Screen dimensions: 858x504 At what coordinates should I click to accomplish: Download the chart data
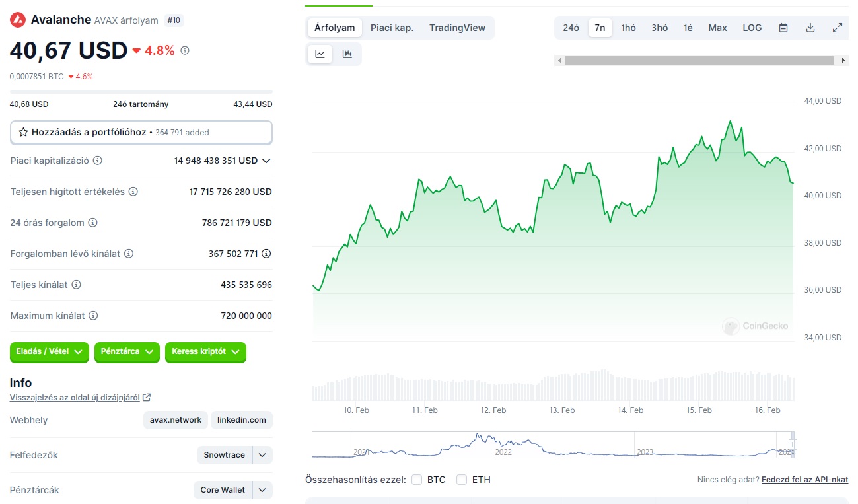[x=810, y=28]
